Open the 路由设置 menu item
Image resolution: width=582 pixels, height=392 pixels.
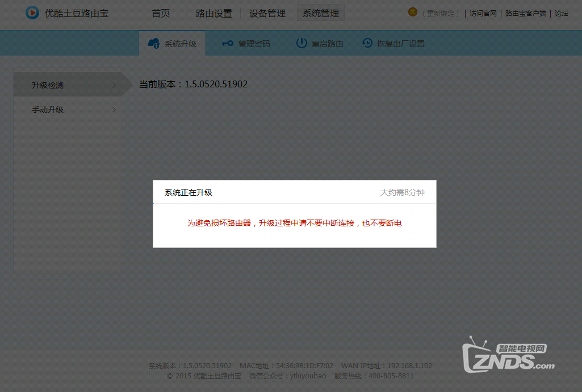point(214,14)
